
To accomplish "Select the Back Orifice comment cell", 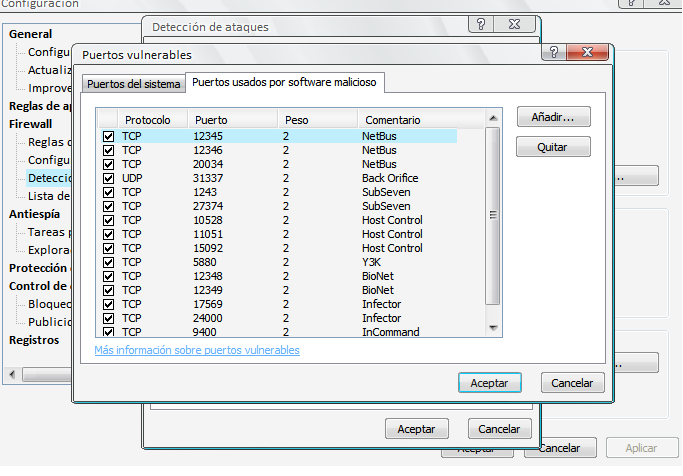I will (x=390, y=178).
